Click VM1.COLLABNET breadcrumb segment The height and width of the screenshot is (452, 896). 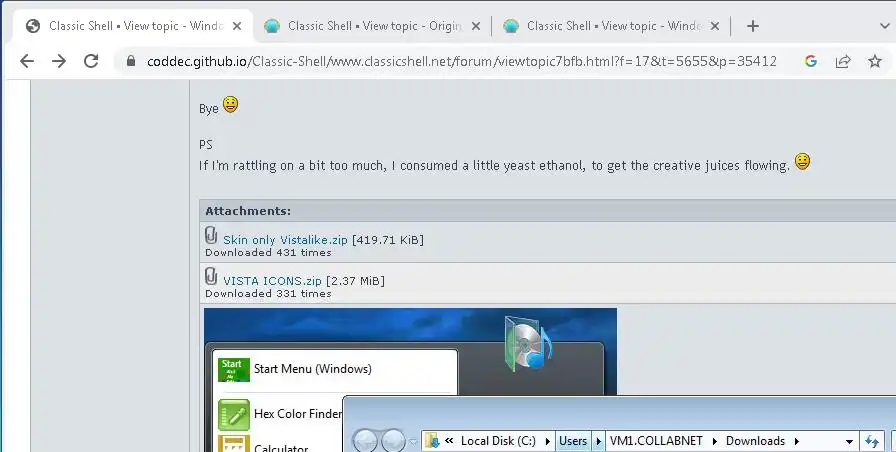[656, 441]
